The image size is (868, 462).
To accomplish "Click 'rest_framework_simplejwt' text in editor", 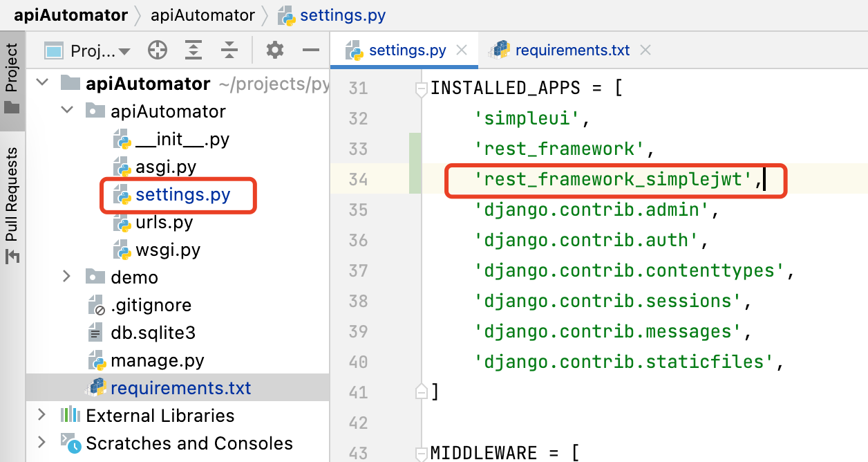I will coord(612,180).
